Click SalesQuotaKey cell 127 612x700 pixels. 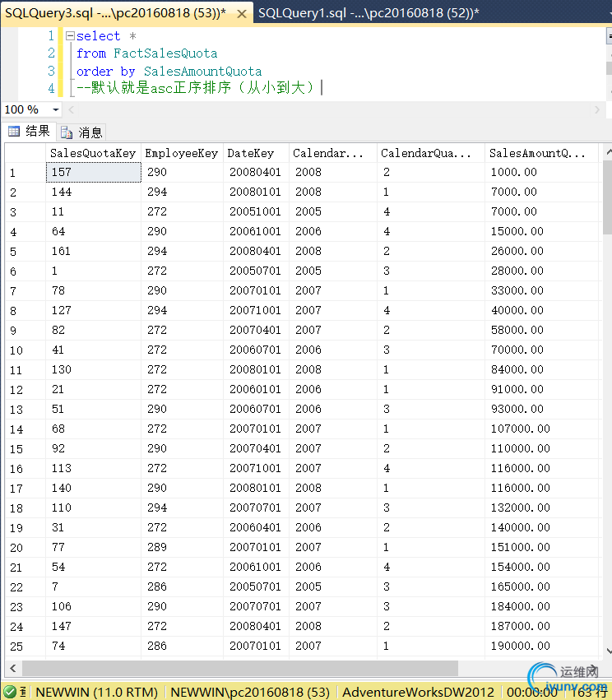(x=93, y=310)
